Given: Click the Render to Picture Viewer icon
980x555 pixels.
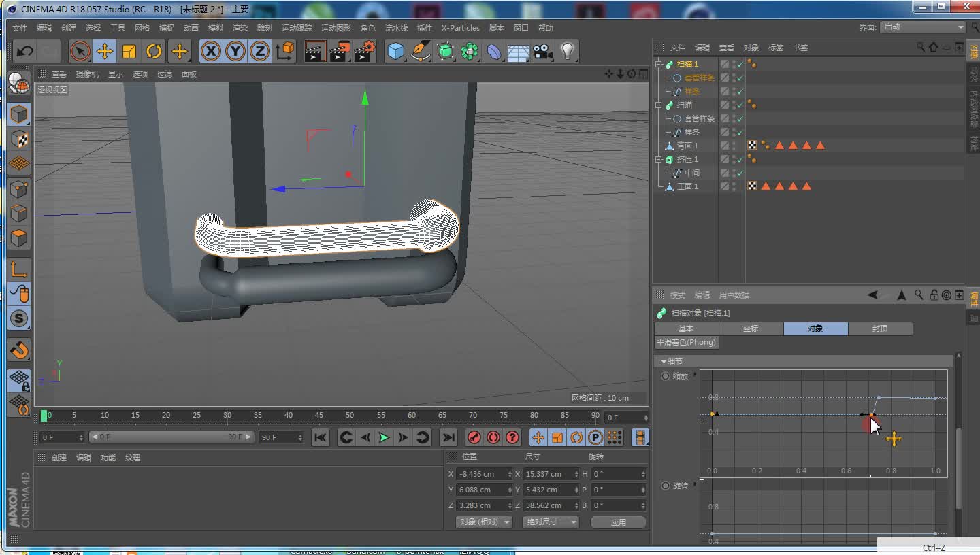Looking at the screenshot, I should click(339, 51).
